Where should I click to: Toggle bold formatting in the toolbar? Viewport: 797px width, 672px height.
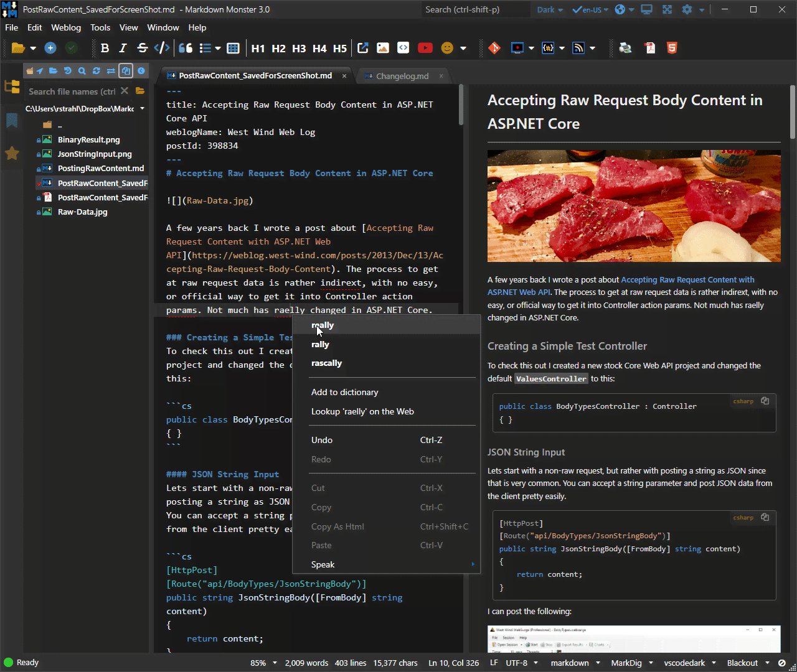[x=105, y=48]
